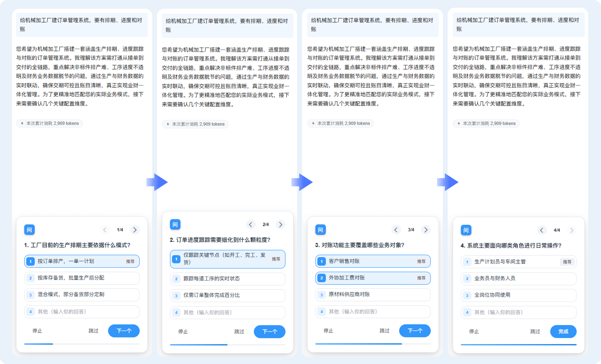Click next chevron in the 1/4 question card
The image size is (601, 364).
click(135, 230)
